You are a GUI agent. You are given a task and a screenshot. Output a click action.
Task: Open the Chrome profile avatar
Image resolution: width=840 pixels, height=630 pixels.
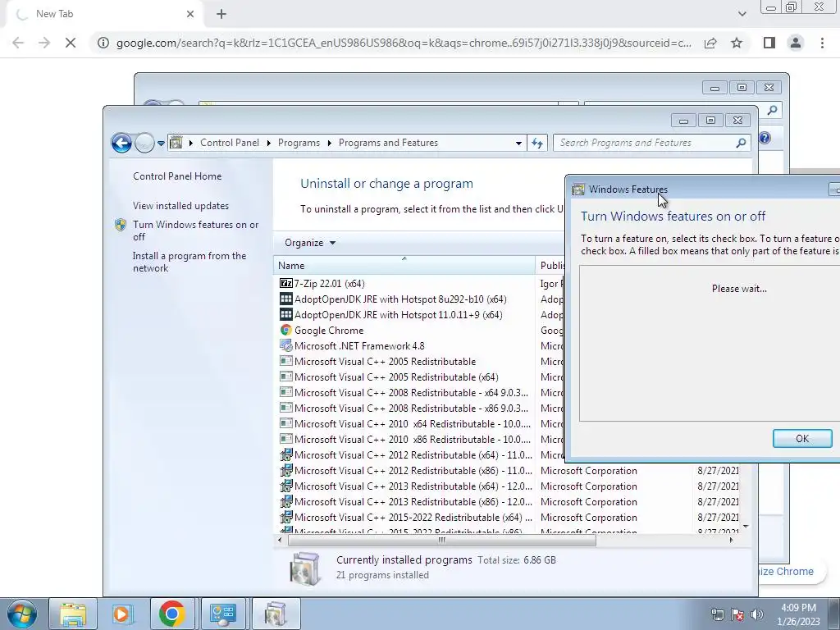pyautogui.click(x=796, y=43)
